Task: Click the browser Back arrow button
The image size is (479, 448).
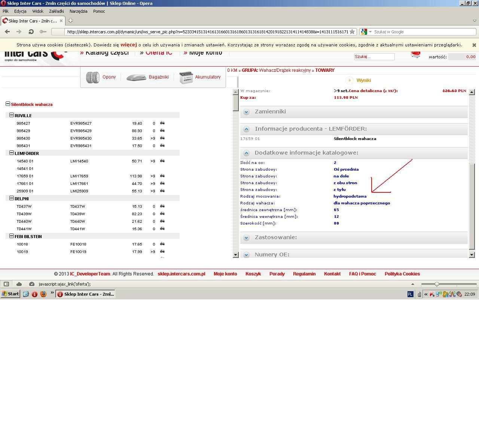Action: [x=7, y=32]
